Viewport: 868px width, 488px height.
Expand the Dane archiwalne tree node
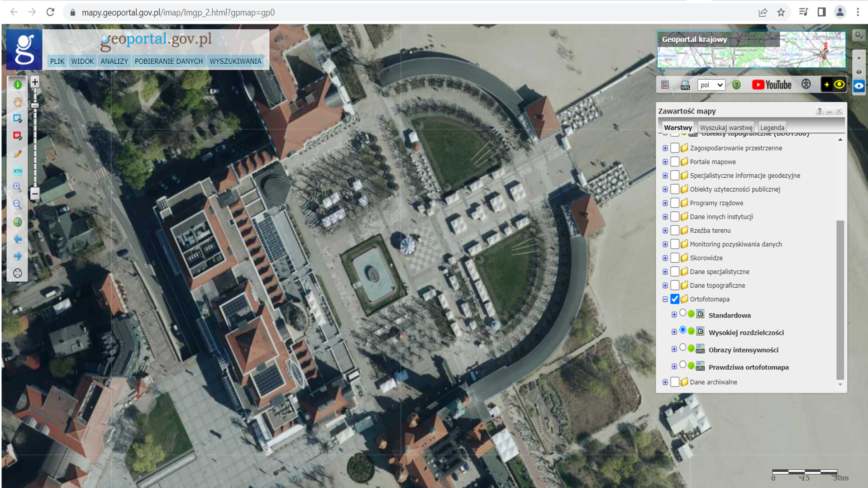click(665, 382)
